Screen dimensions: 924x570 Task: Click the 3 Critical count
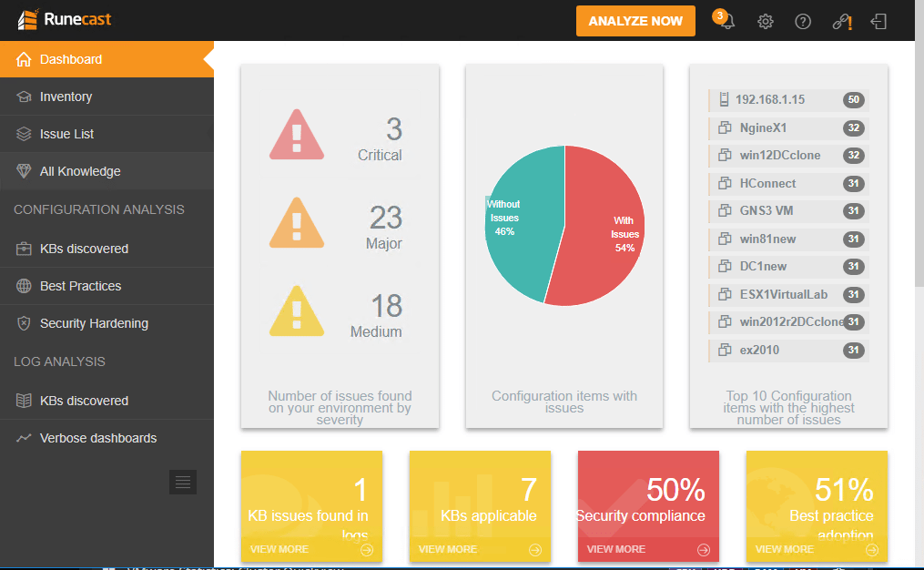pyautogui.click(x=393, y=129)
